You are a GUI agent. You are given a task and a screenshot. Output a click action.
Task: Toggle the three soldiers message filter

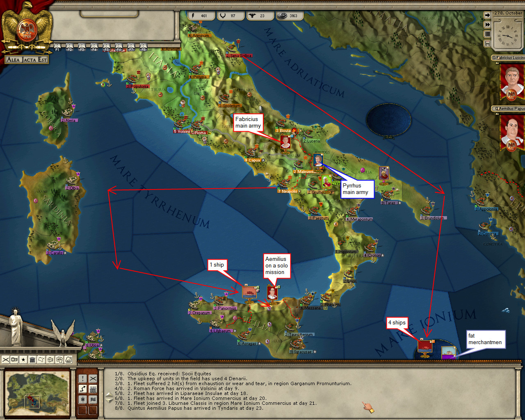[x=93, y=389]
